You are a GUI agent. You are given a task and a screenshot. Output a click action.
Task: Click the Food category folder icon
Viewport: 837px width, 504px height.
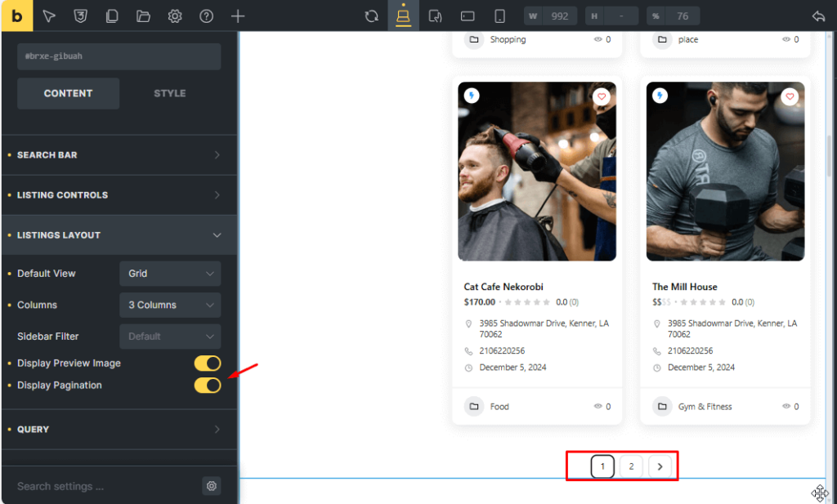[x=473, y=407]
